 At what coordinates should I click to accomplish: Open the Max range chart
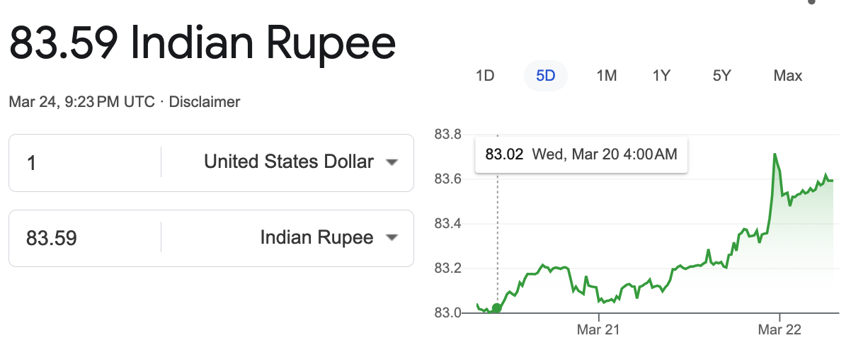(788, 76)
